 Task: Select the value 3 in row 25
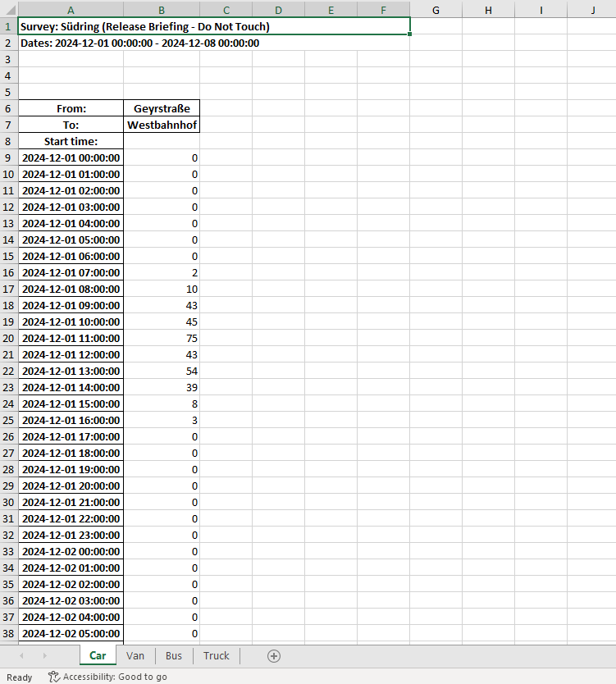(162, 420)
